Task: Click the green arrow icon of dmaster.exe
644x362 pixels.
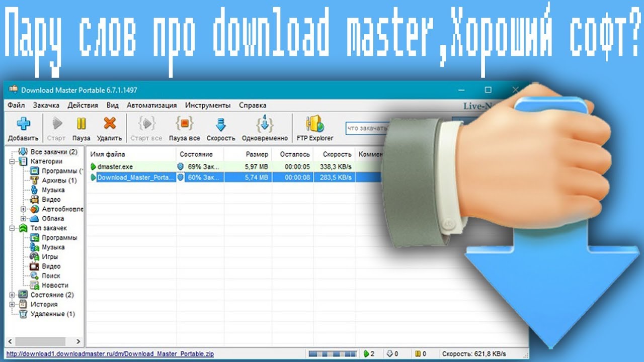Action: click(93, 166)
